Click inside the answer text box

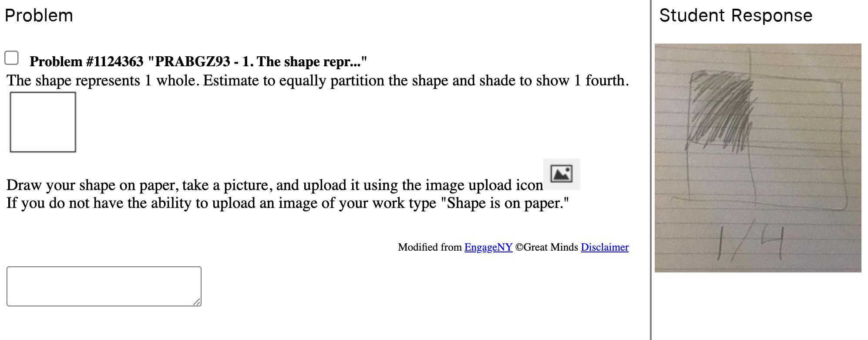[x=104, y=286]
